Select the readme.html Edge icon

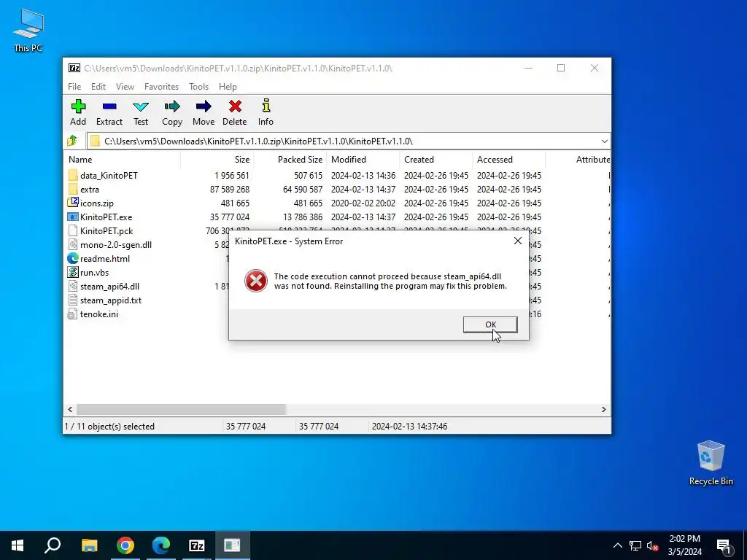[73, 258]
